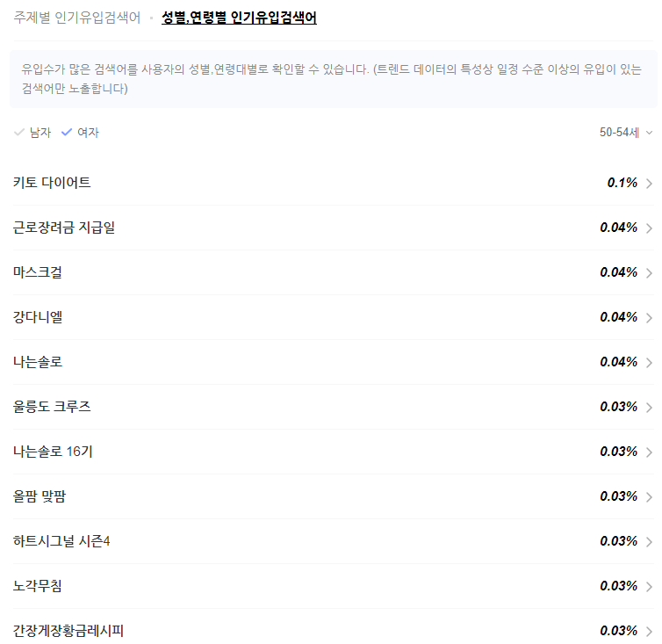The image size is (662, 644).
Task: Open the chevron arrow beside 근로장려금 지급일
Action: [650, 228]
